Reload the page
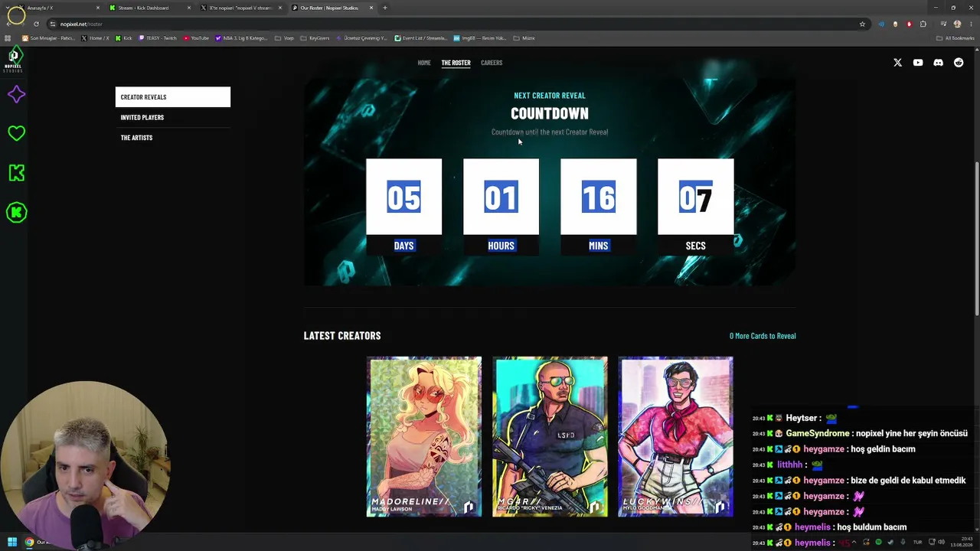The height and width of the screenshot is (551, 980). [x=36, y=24]
